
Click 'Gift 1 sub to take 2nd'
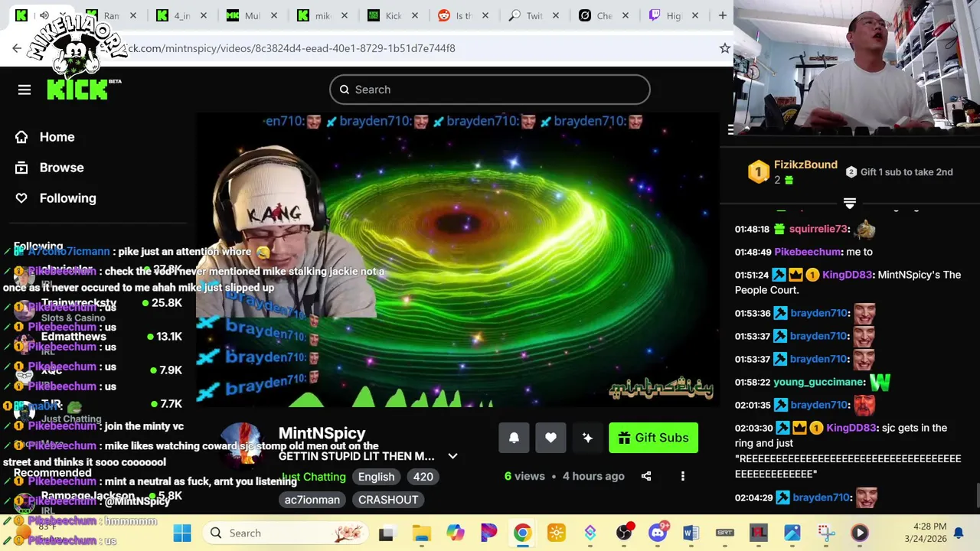coord(900,172)
